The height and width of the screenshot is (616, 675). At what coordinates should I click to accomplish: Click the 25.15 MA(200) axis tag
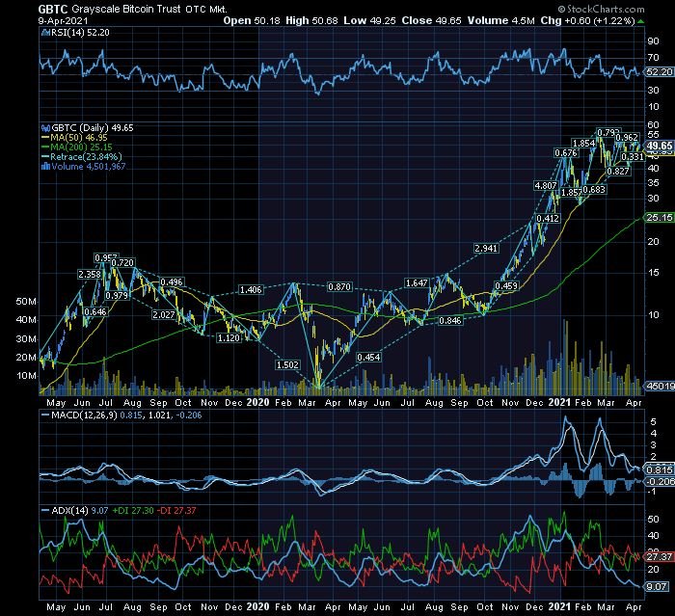(660, 218)
